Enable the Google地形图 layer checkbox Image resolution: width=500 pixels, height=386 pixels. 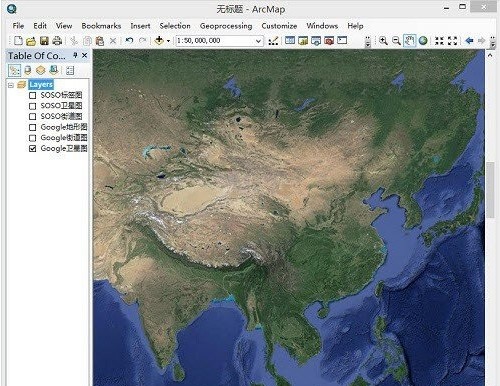33,127
